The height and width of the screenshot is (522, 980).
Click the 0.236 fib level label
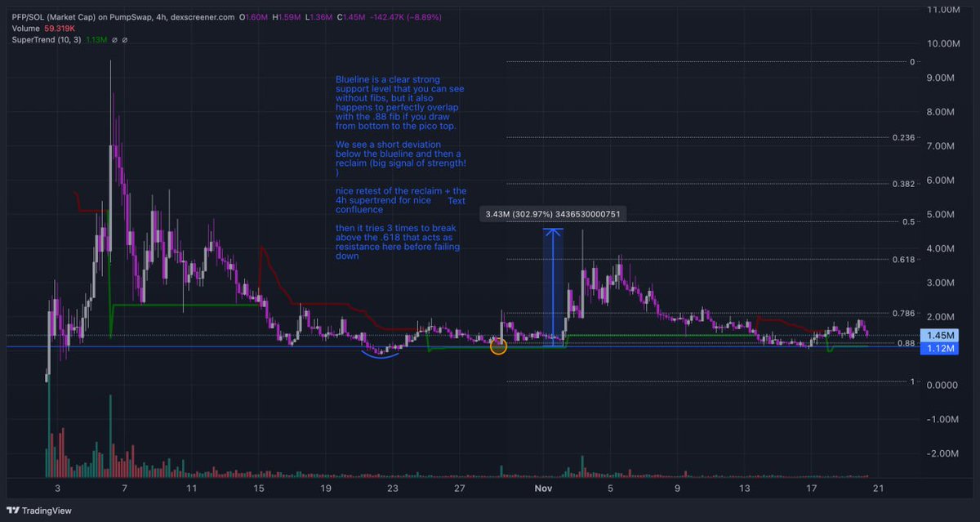pyautogui.click(x=902, y=137)
